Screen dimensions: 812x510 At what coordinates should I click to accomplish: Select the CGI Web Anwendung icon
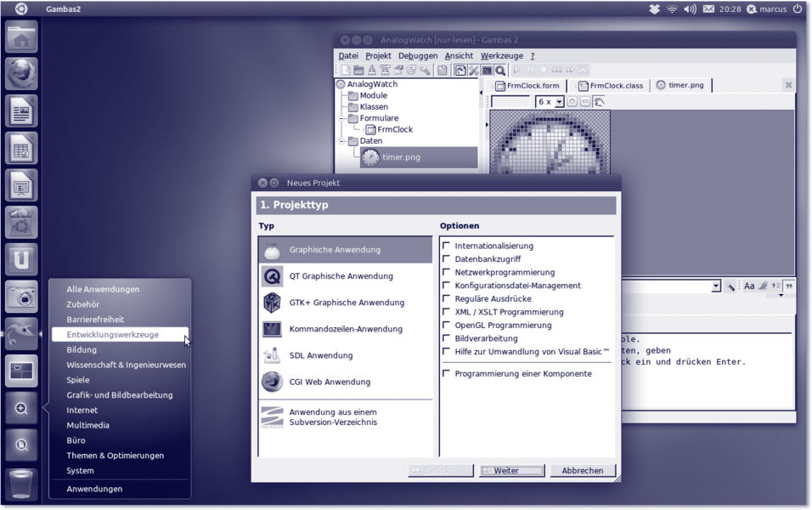272,382
